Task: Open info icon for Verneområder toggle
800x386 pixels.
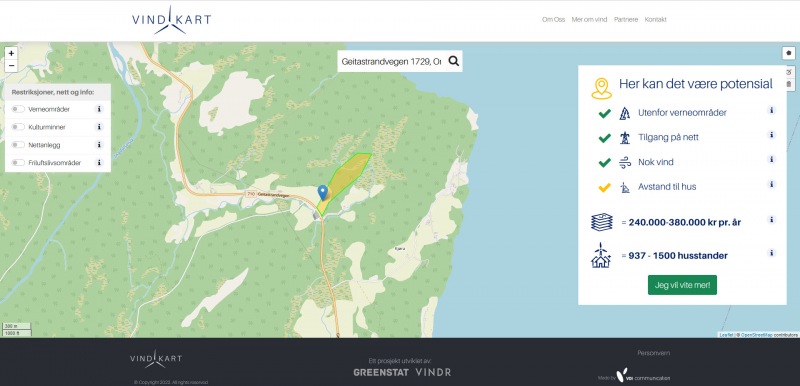Action: click(x=99, y=109)
